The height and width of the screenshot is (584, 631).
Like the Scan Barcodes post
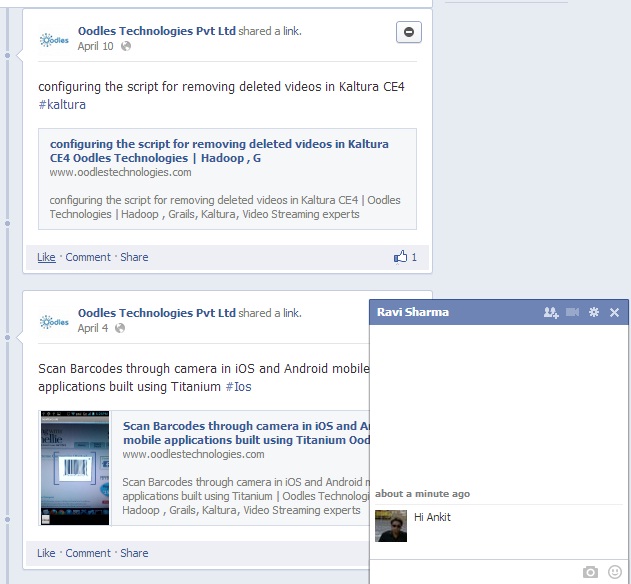point(46,553)
